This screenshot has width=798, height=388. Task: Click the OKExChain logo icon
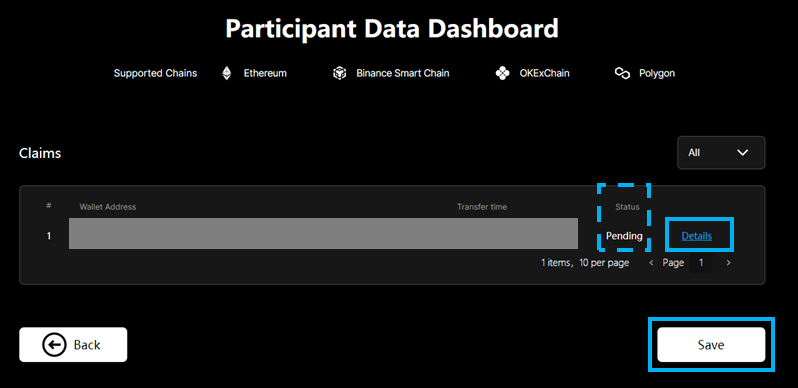click(x=502, y=73)
